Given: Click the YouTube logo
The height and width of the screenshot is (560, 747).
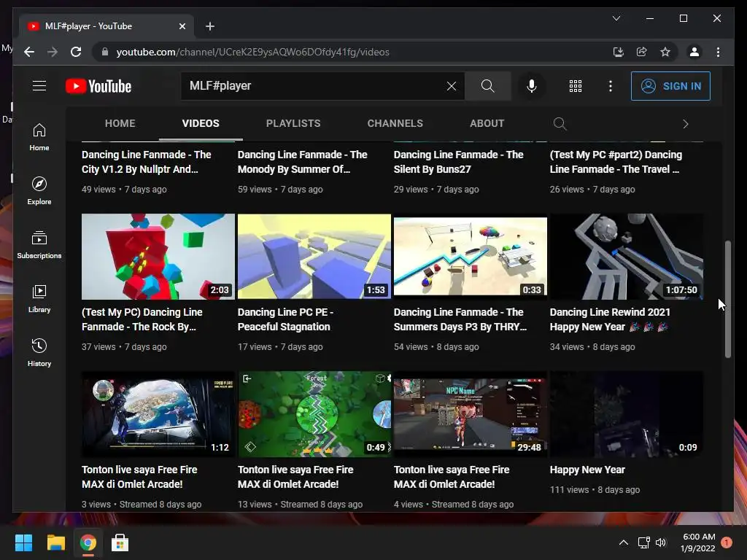Looking at the screenshot, I should (98, 86).
